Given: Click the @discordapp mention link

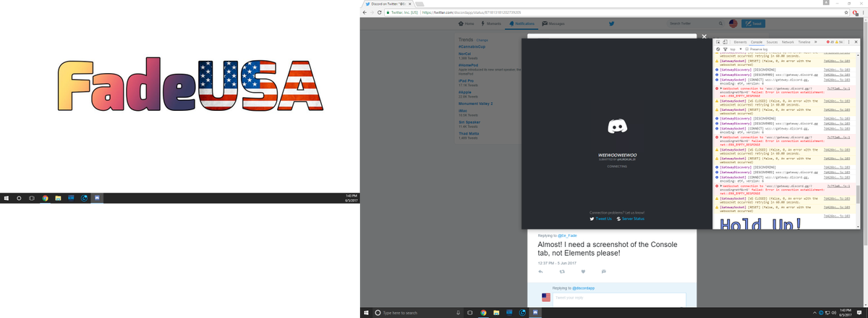Looking at the screenshot, I should 583,288.
